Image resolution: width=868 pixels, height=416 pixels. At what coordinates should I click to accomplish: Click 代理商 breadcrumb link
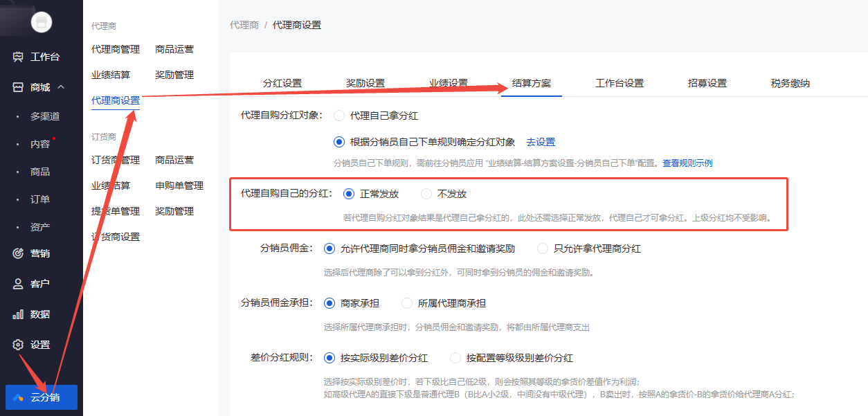click(244, 25)
